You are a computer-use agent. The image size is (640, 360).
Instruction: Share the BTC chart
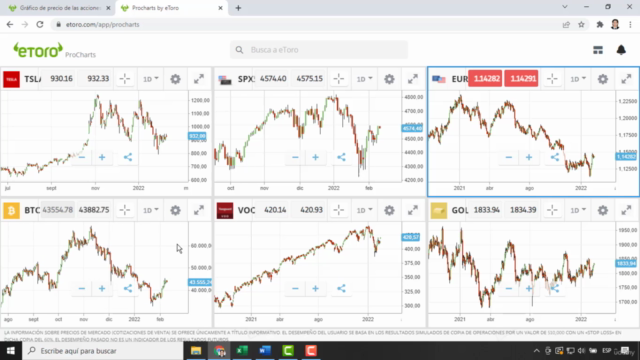[128, 289]
